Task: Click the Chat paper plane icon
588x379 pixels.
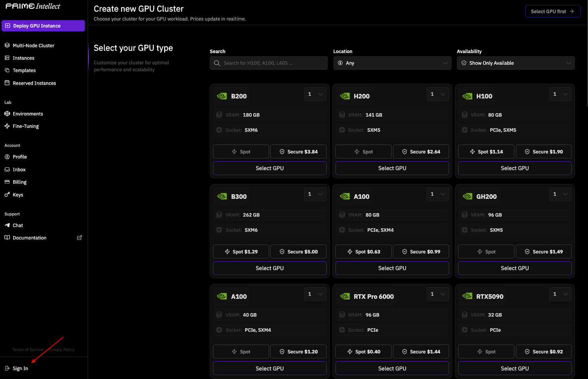Action: point(7,225)
